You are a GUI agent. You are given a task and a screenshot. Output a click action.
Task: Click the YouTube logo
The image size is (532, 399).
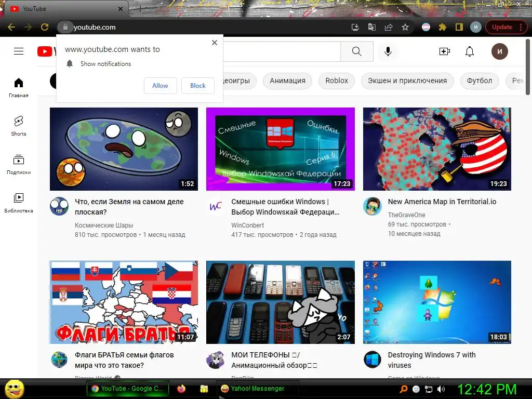[x=47, y=51]
